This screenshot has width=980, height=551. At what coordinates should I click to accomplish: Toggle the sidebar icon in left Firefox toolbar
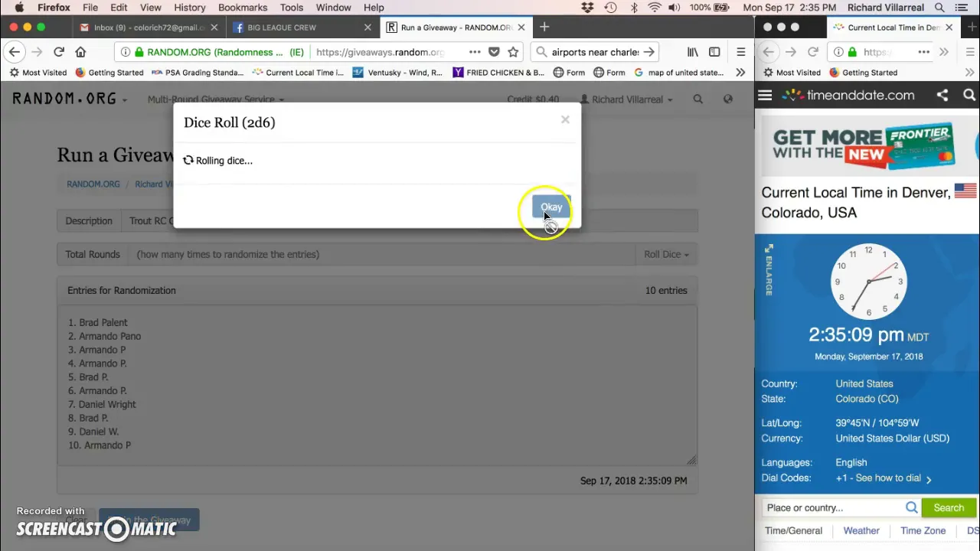point(714,52)
